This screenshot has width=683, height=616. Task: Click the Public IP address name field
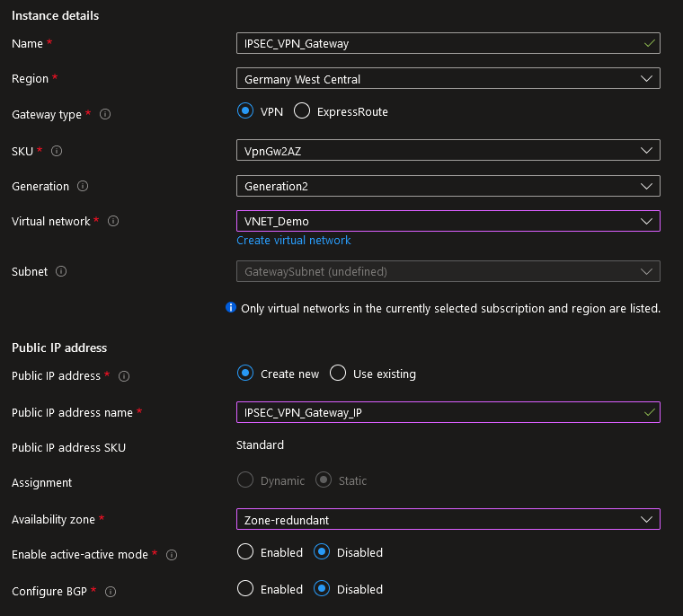[439, 412]
